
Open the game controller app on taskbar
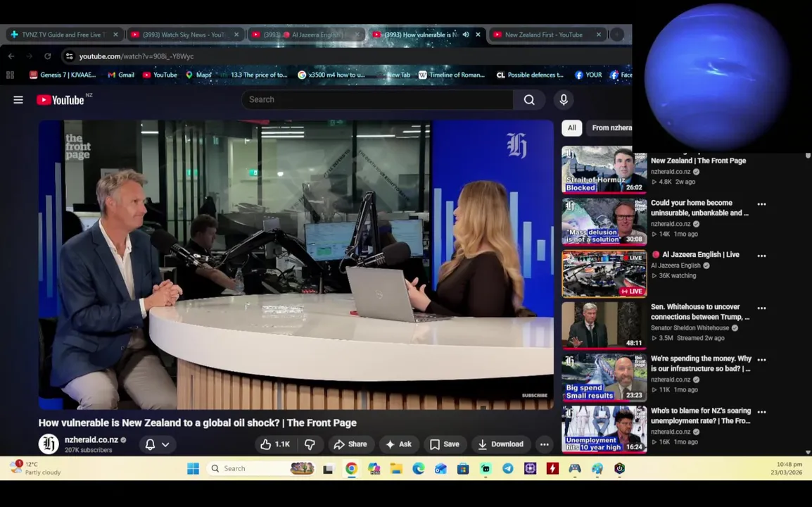point(575,469)
